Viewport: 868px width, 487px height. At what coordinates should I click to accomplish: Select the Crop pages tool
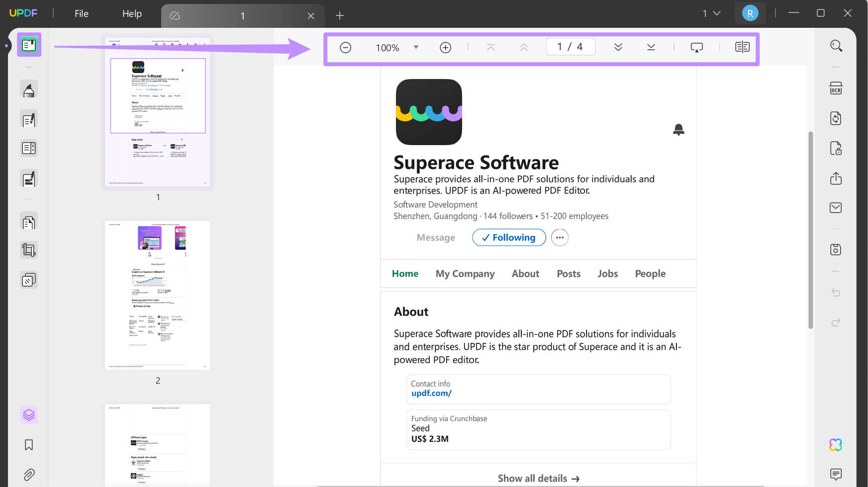[28, 249]
